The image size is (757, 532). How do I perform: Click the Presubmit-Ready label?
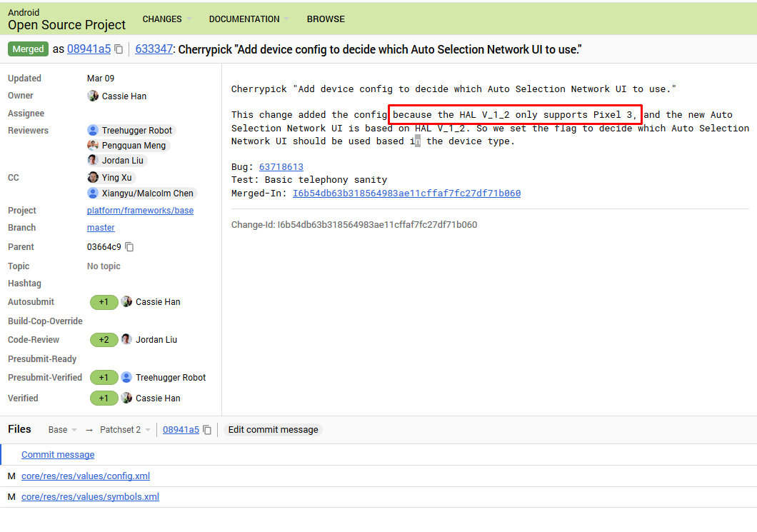(42, 358)
